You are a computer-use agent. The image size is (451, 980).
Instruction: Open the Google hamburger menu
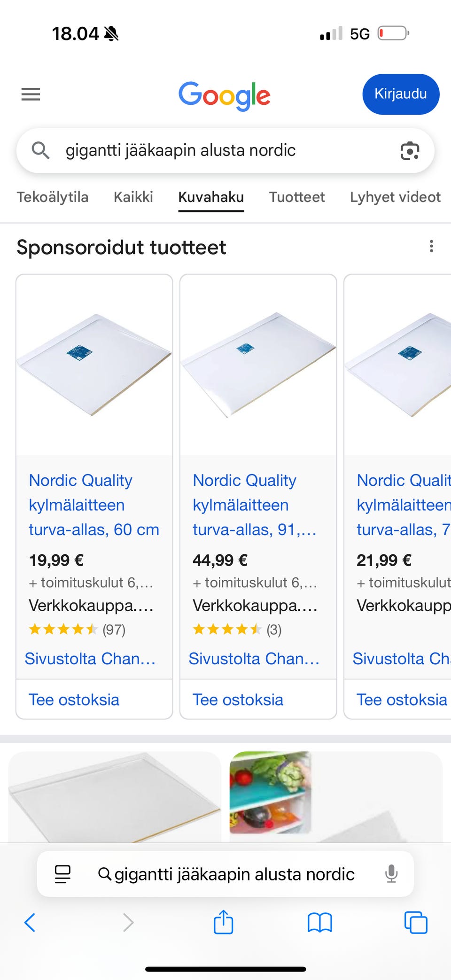point(31,94)
